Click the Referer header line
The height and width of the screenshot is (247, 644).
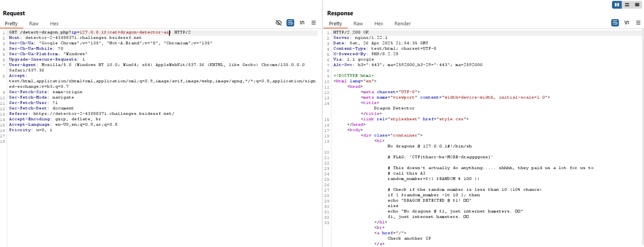point(91,114)
